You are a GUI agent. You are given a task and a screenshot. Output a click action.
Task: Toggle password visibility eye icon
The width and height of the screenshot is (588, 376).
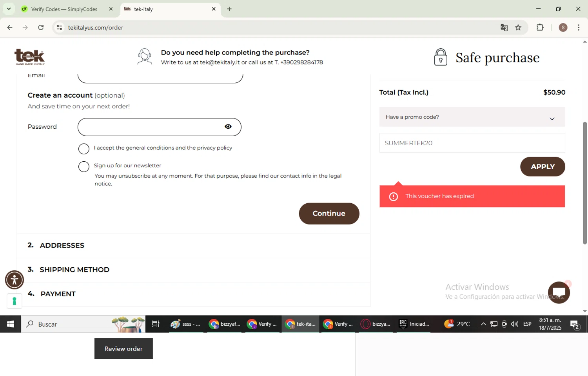coord(228,126)
